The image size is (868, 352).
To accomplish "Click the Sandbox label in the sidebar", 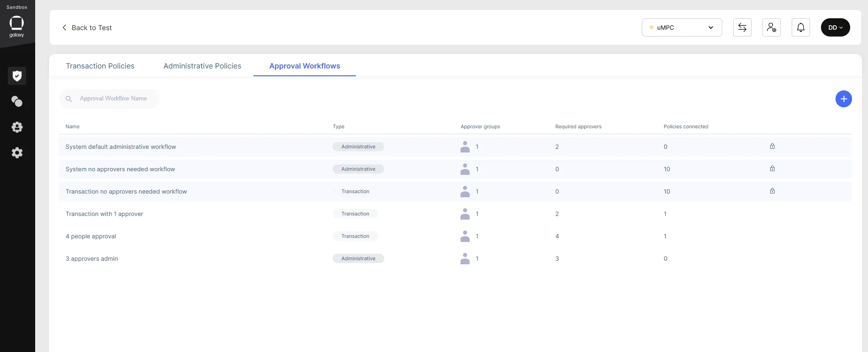I will tap(17, 7).
